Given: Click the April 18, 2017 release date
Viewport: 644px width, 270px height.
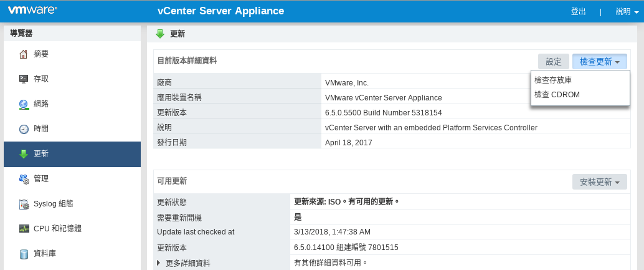Looking at the screenshot, I should (x=348, y=143).
